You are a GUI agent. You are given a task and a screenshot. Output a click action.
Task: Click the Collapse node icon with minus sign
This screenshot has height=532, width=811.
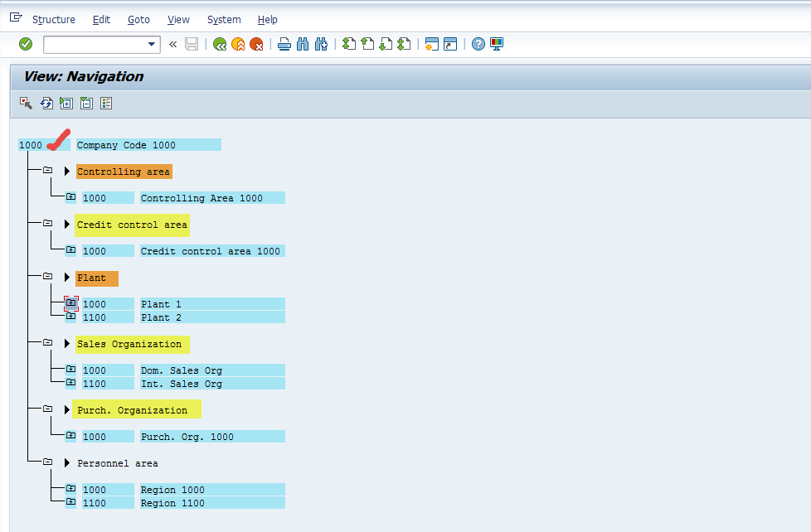[86, 103]
